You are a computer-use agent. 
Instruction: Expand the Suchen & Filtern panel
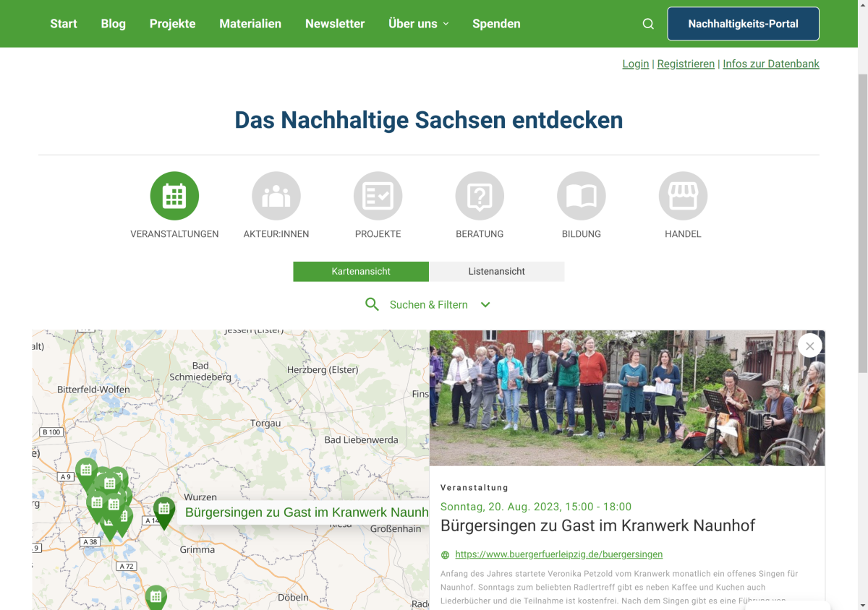pyautogui.click(x=428, y=304)
